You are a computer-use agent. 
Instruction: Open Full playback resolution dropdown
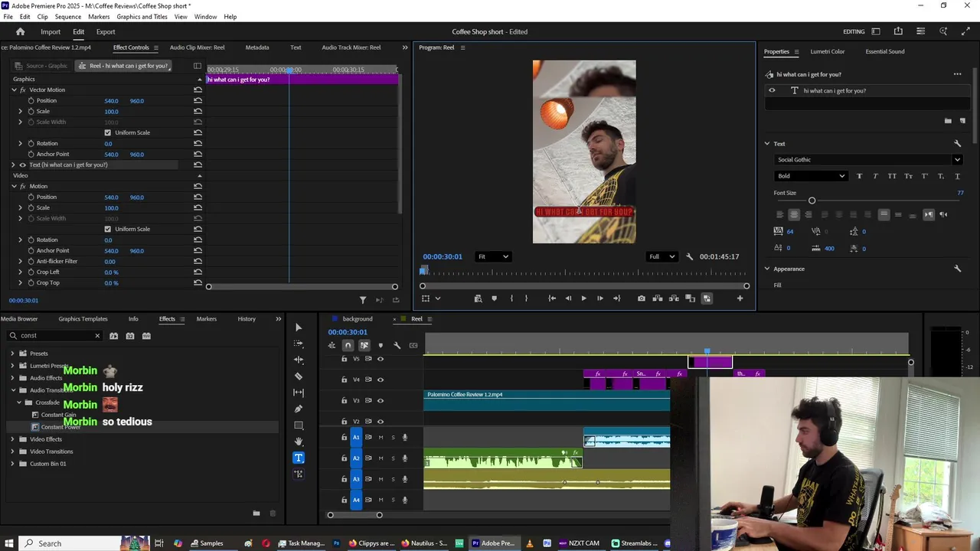tap(662, 256)
